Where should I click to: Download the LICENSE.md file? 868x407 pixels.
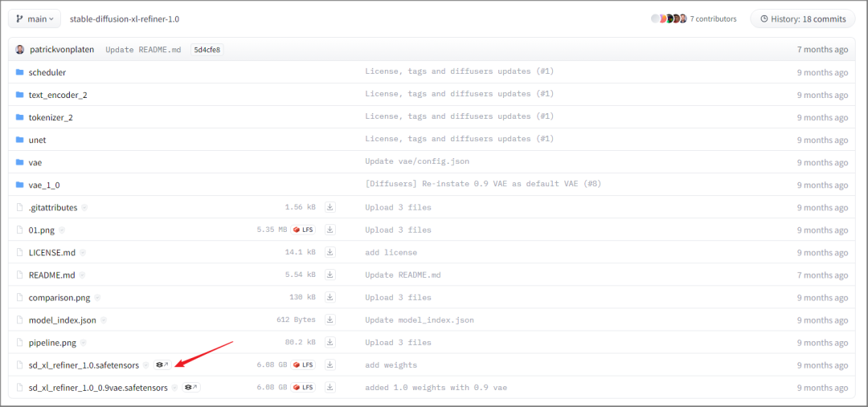point(330,252)
